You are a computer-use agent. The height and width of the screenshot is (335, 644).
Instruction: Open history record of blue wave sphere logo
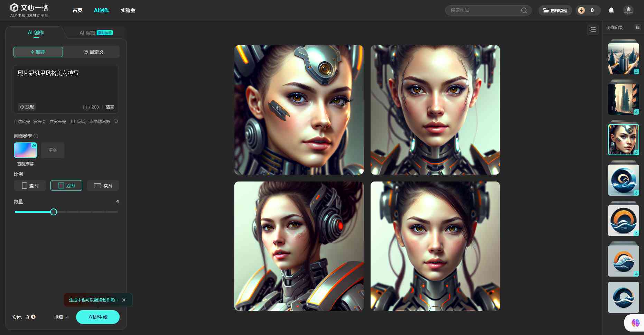(624, 180)
